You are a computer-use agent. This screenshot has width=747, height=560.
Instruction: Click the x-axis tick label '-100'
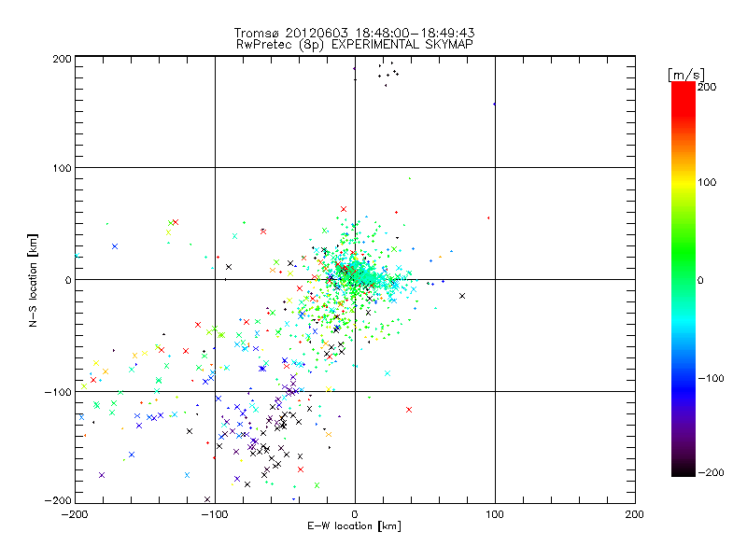pos(215,514)
